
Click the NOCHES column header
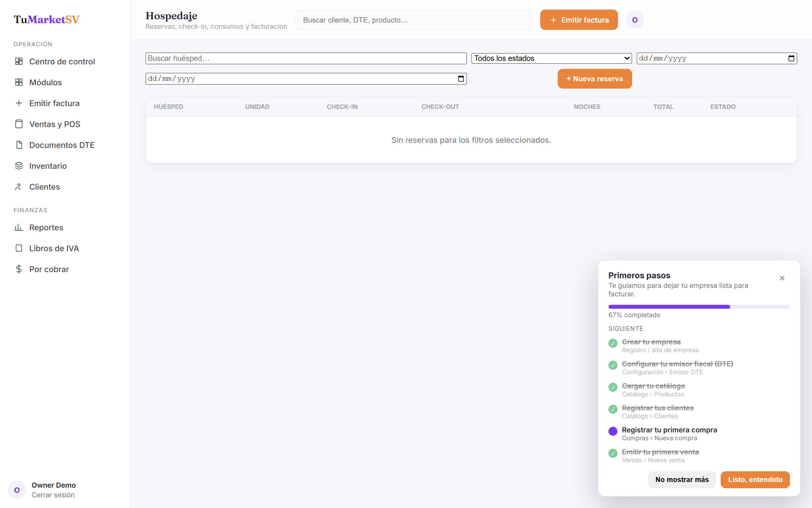point(587,107)
